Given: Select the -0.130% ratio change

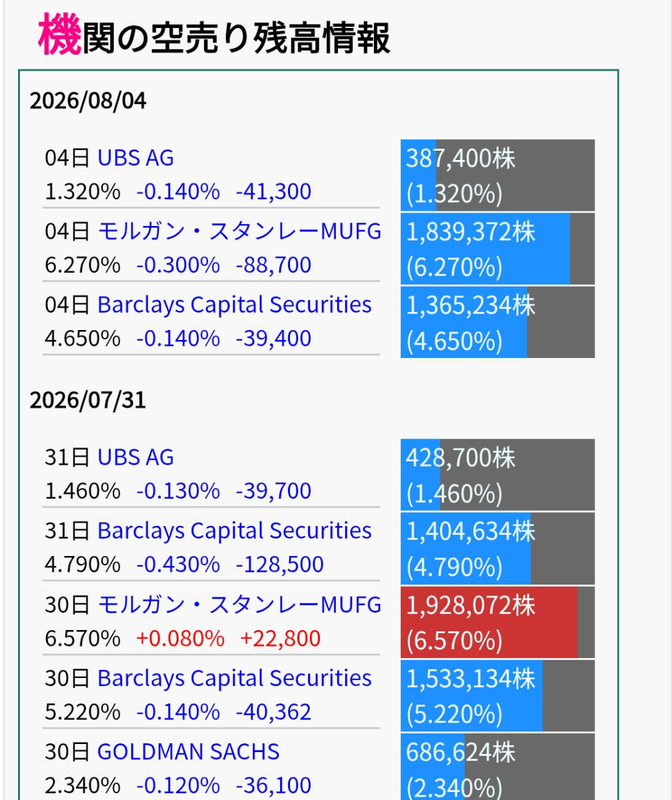Looking at the screenshot, I should pyautogui.click(x=178, y=491).
